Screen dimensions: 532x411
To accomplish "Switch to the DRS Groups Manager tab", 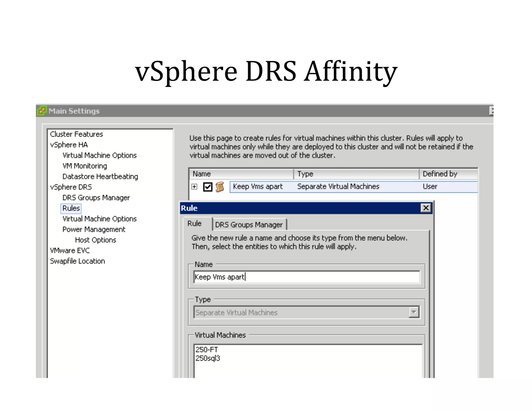I will tap(249, 224).
